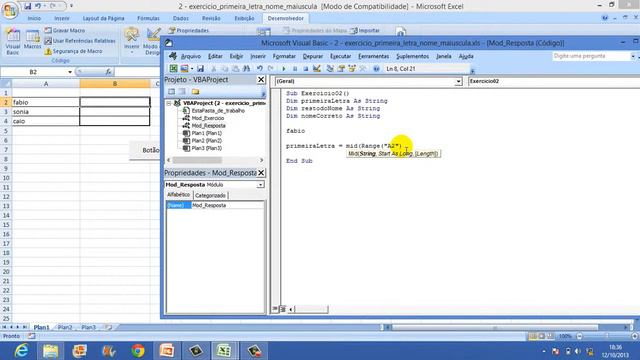This screenshot has height=360, width=640.
Task: Click View Code icon in Project panel
Action: point(171,92)
